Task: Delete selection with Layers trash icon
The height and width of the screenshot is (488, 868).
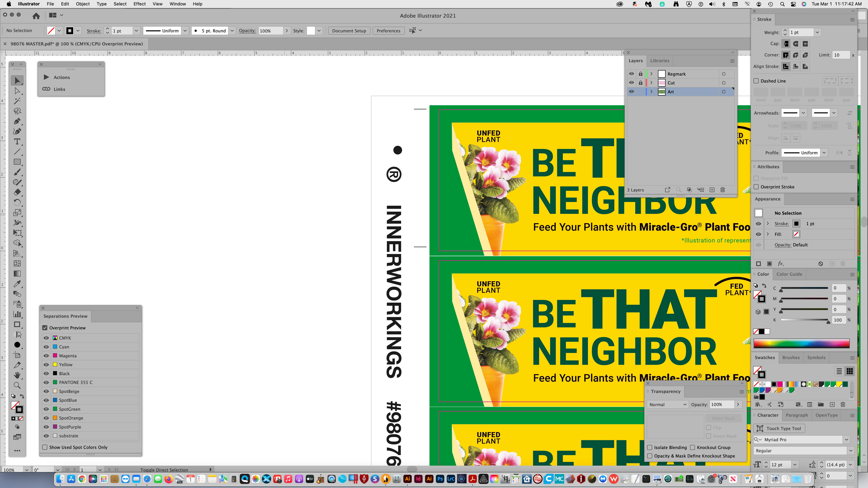Action: tap(722, 190)
